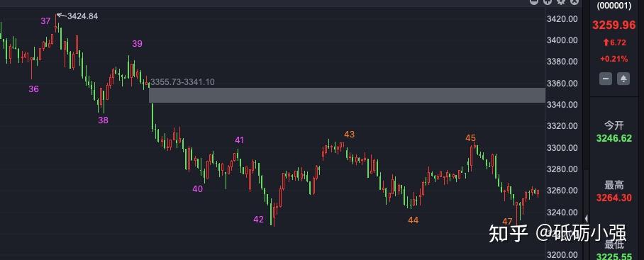644x260 pixels.
Task: Collapse the quote side panel with the left arrow
Action: click(x=586, y=218)
